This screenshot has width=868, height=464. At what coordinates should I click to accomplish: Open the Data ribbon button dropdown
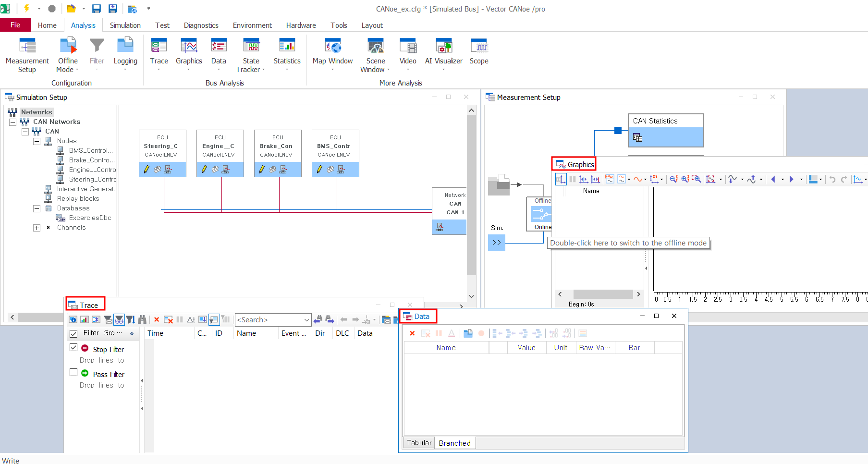click(219, 70)
